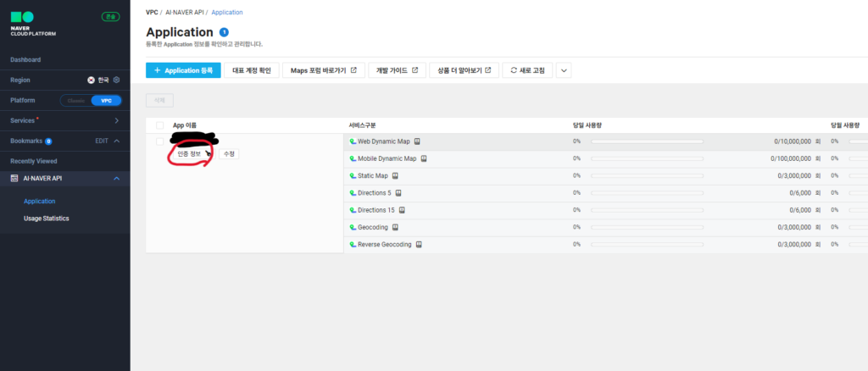Screen dimensions: 868x371
Task: Click the 당일 사용량 column header
Action: (x=587, y=125)
